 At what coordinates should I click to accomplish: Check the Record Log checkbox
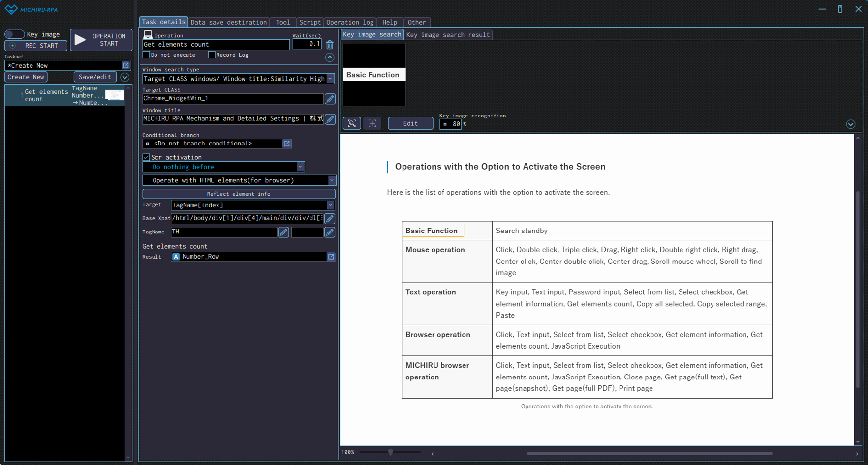pos(212,55)
